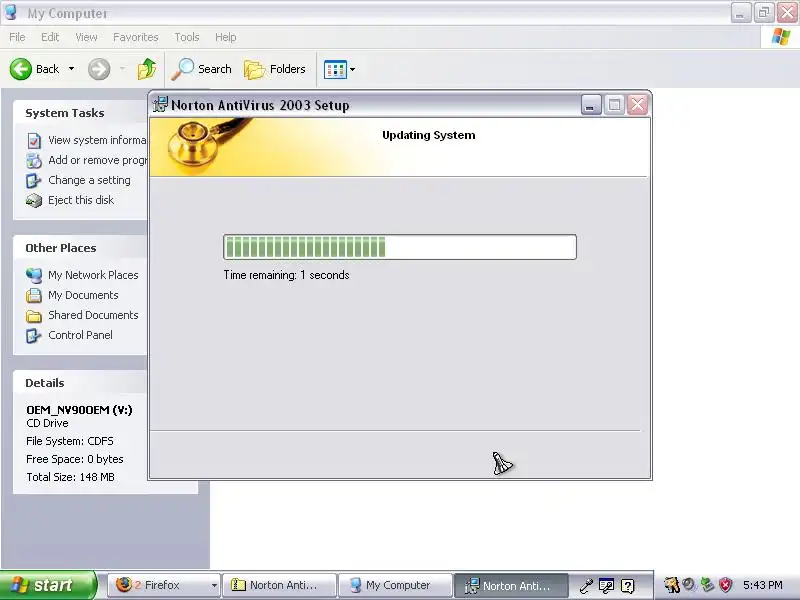The height and width of the screenshot is (600, 800).
Task: Open the View menu in My Computer
Action: click(86, 37)
